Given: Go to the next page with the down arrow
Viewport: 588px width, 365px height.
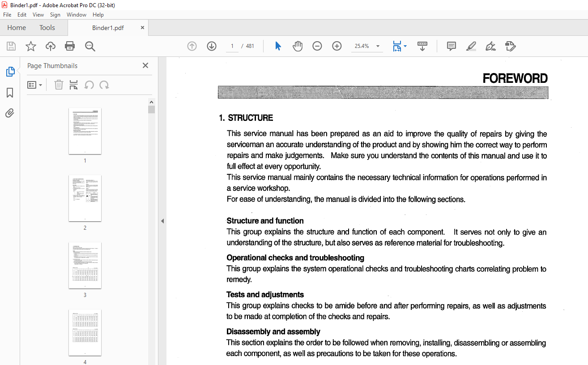Looking at the screenshot, I should pos(212,46).
